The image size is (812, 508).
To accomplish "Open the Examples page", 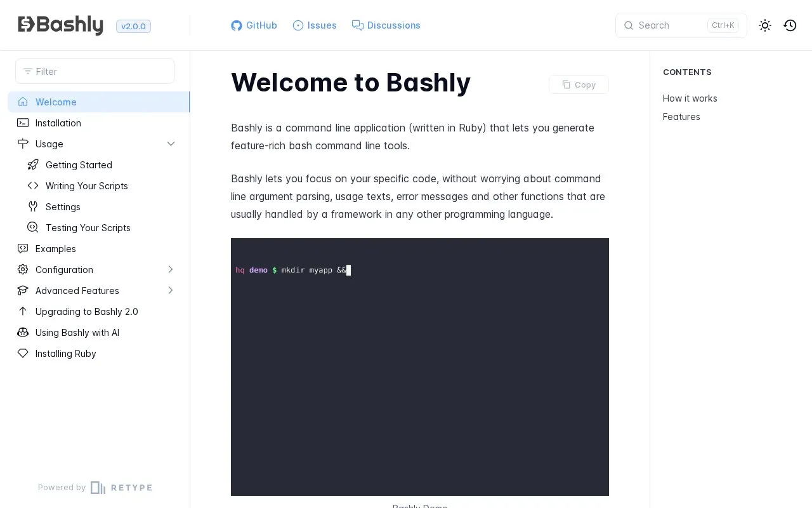I will [56, 248].
